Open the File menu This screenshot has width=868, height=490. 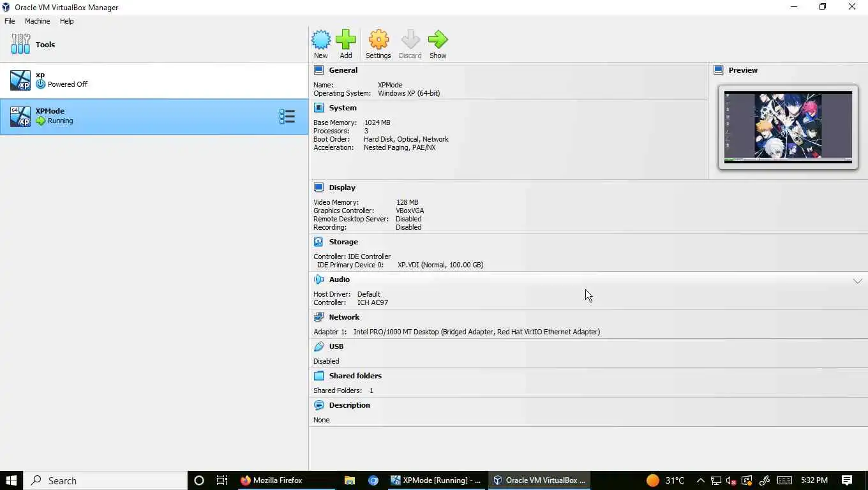tap(10, 21)
